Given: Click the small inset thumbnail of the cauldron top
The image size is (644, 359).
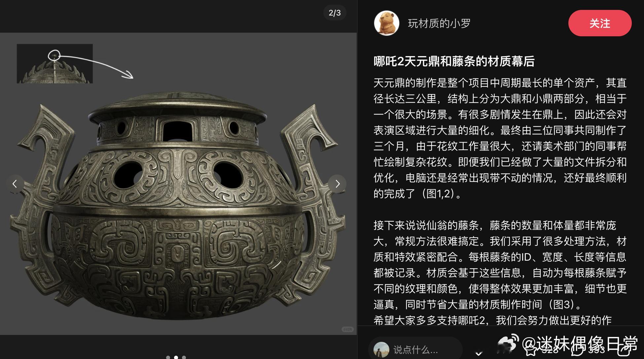Looking at the screenshot, I should [55, 64].
